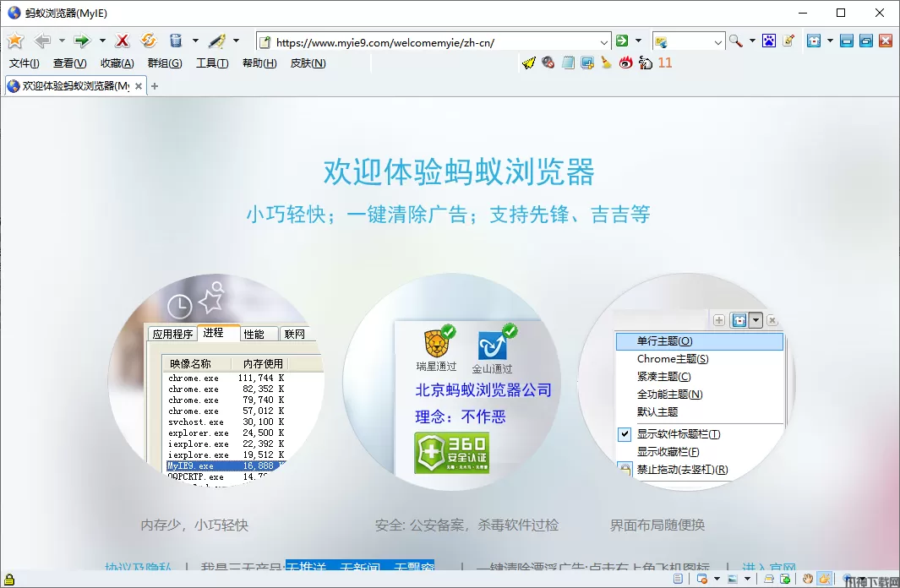This screenshot has width=900, height=588.
Task: Open the trash bin dropdown arrow
Action: click(x=195, y=41)
